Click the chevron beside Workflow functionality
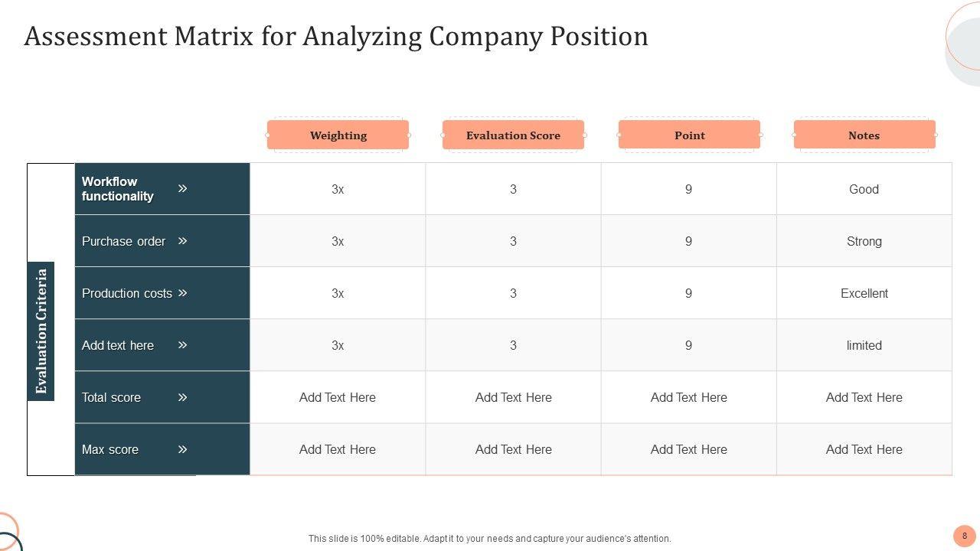 [182, 188]
